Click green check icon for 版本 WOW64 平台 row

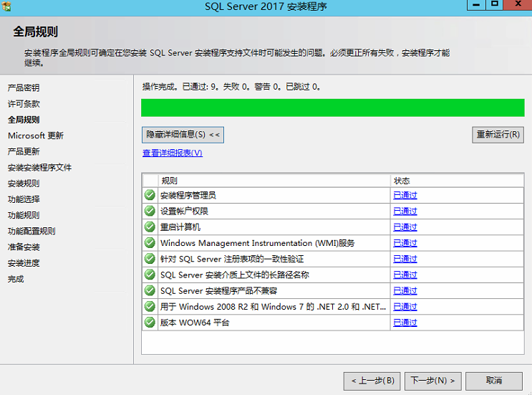(150, 323)
